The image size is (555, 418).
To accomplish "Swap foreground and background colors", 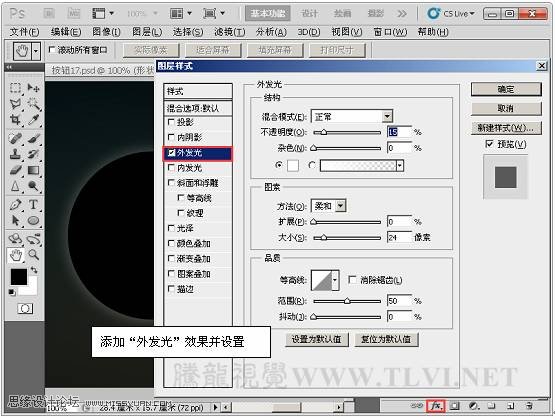I will tap(34, 270).
